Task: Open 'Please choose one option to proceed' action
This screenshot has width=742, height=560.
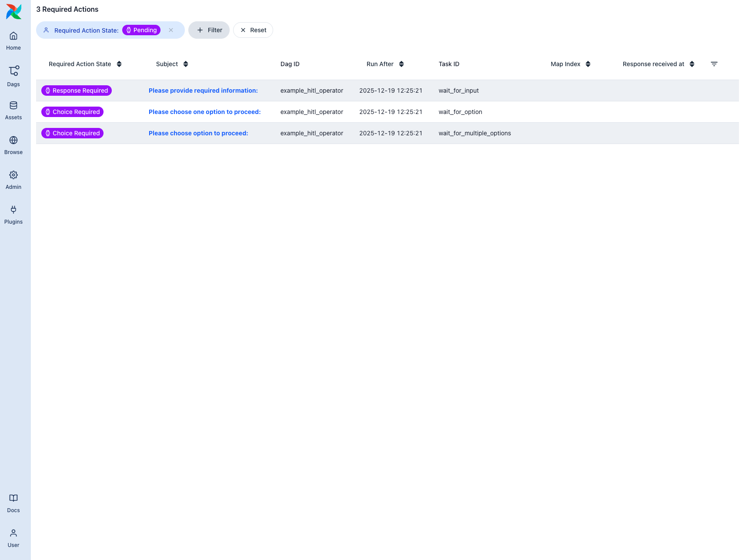Action: coord(204,112)
